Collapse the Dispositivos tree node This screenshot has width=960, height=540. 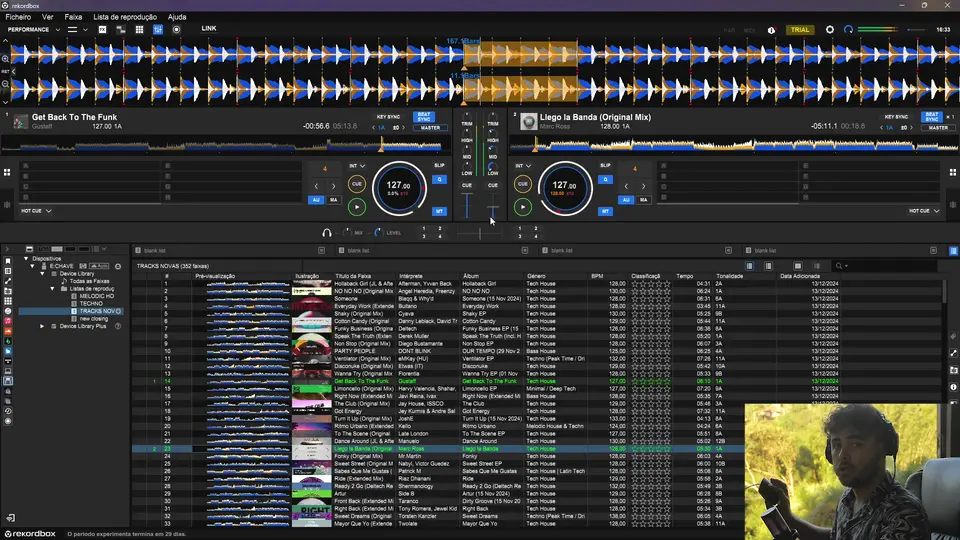[26, 258]
